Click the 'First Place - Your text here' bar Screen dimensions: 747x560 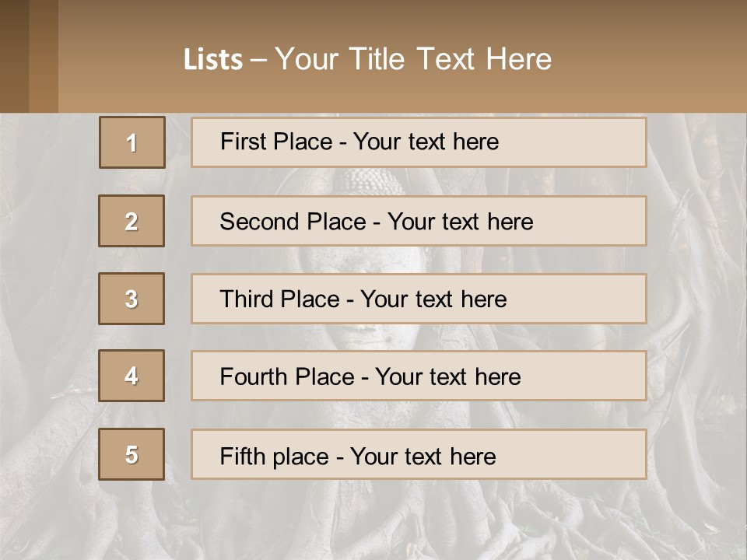point(419,142)
